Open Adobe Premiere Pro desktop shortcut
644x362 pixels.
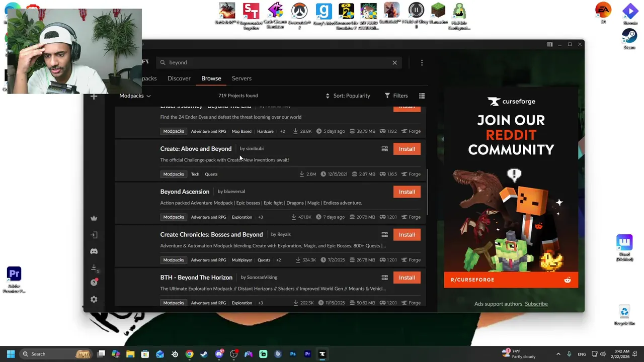point(14,280)
